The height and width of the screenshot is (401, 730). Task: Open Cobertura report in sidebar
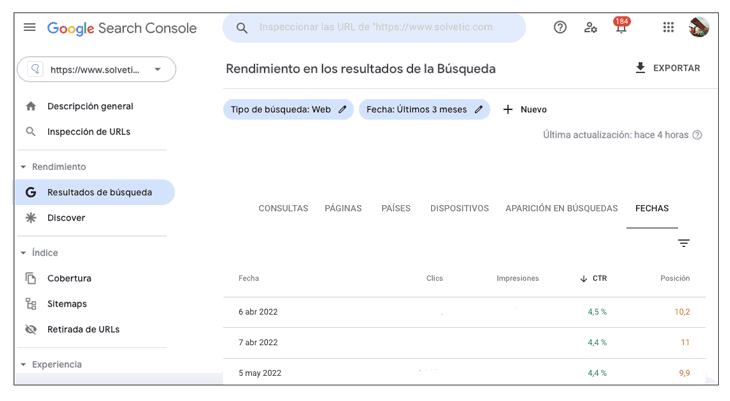point(69,278)
